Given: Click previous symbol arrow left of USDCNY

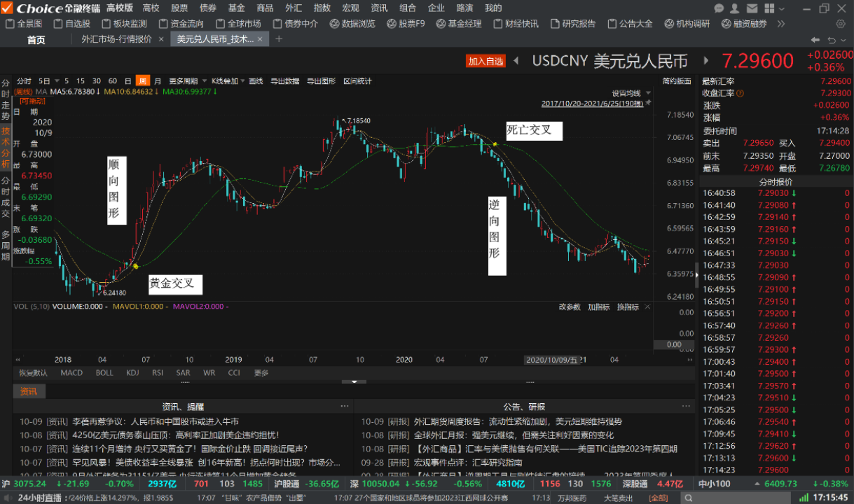Looking at the screenshot, I should coord(516,61).
